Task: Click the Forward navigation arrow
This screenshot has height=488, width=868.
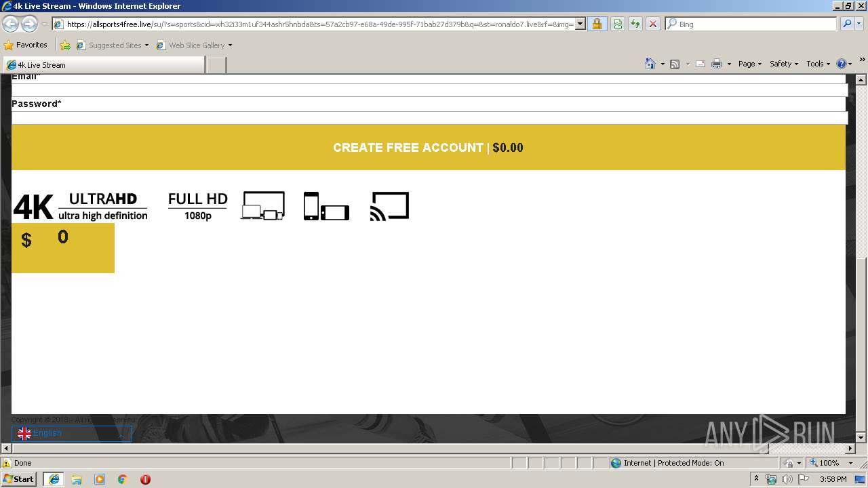Action: [29, 24]
